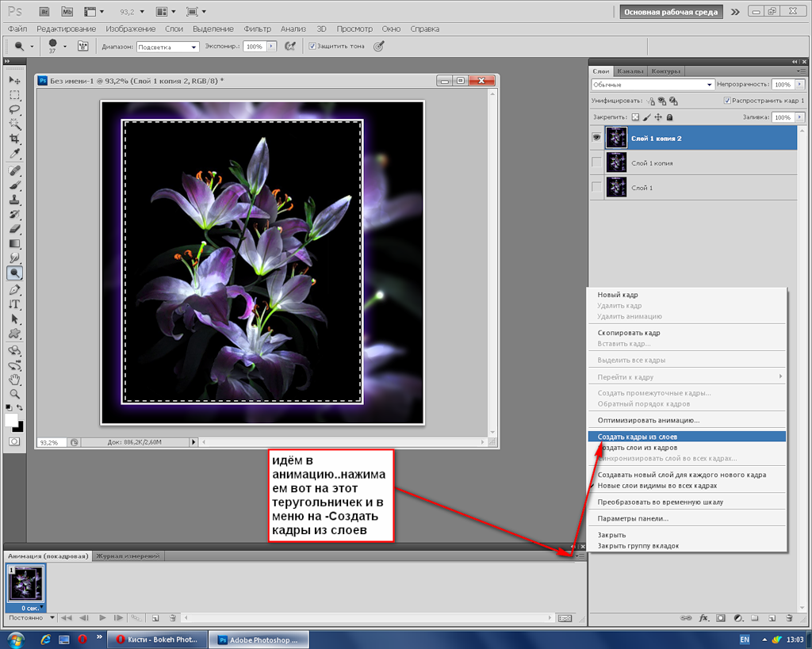Screen dimensions: 812x649
Task: Click the "Основная рабочая среда" workspace button
Action: click(x=671, y=12)
